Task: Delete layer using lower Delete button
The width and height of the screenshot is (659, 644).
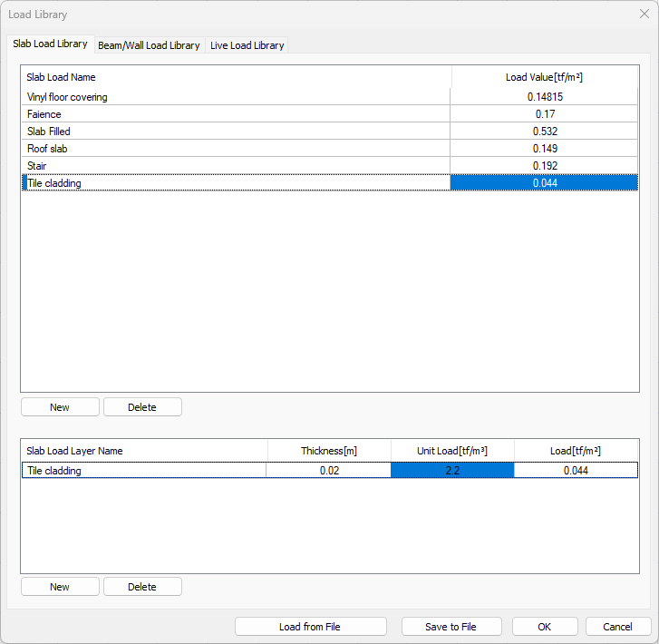Action: pos(142,587)
